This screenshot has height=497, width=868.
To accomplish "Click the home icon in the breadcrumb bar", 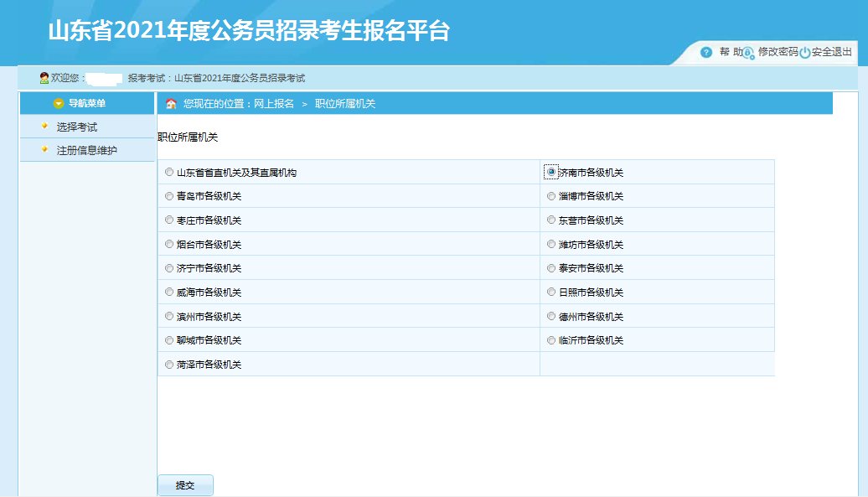I will pyautogui.click(x=173, y=103).
